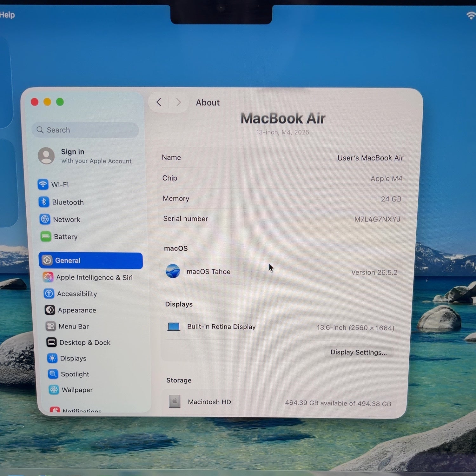The image size is (476, 476).
Task: Select the General sidebar item
Action: point(91,261)
